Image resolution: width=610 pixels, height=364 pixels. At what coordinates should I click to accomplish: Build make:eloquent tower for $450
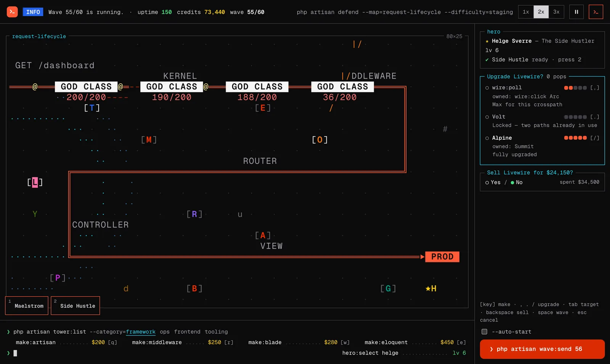pyautogui.click(x=415, y=342)
